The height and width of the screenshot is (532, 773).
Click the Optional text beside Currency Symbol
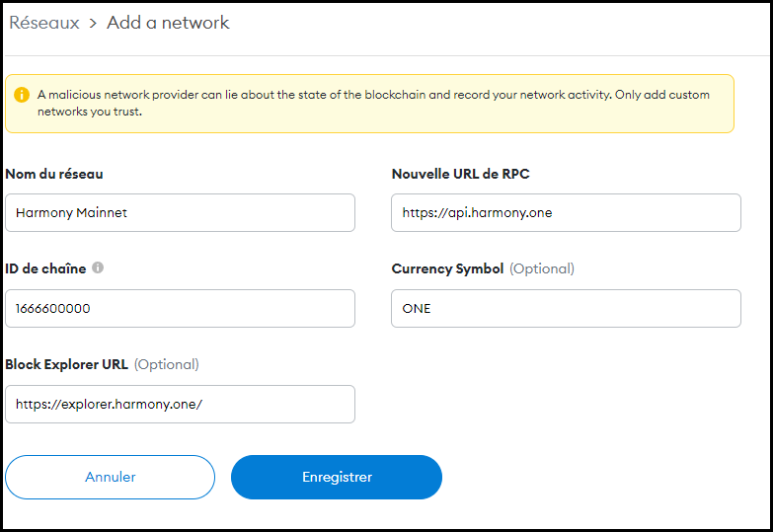(x=542, y=268)
